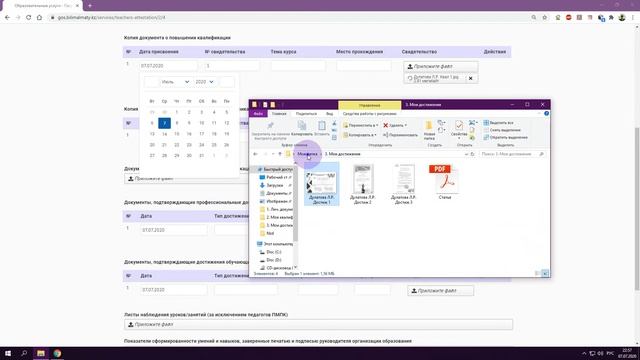
Task: Click the date field under 'Дата присвоения'
Action: (x=168, y=66)
